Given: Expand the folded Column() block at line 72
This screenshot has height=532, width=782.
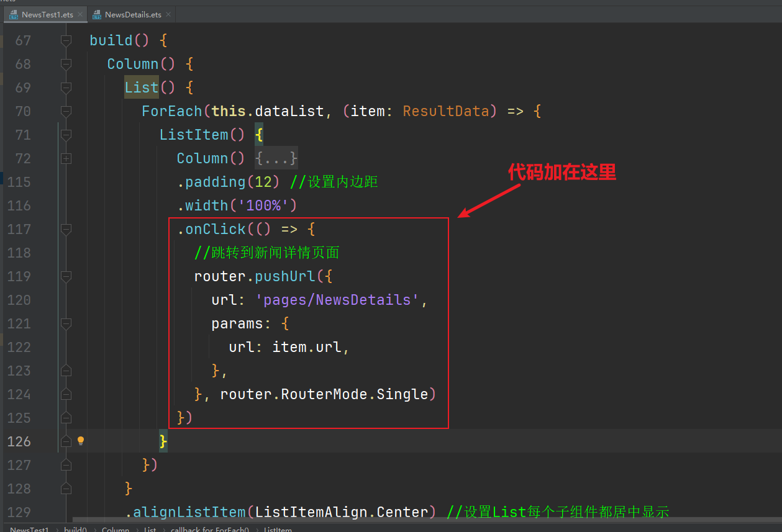Looking at the screenshot, I should coord(66,158).
